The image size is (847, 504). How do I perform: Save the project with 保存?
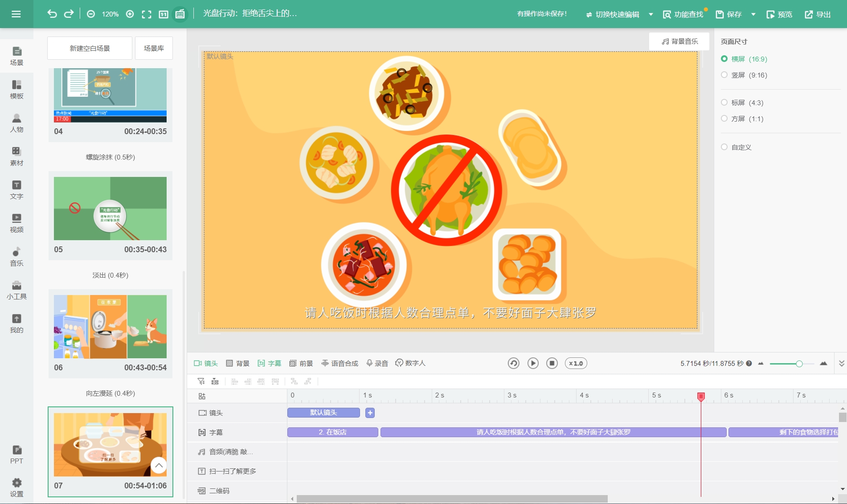tap(728, 15)
